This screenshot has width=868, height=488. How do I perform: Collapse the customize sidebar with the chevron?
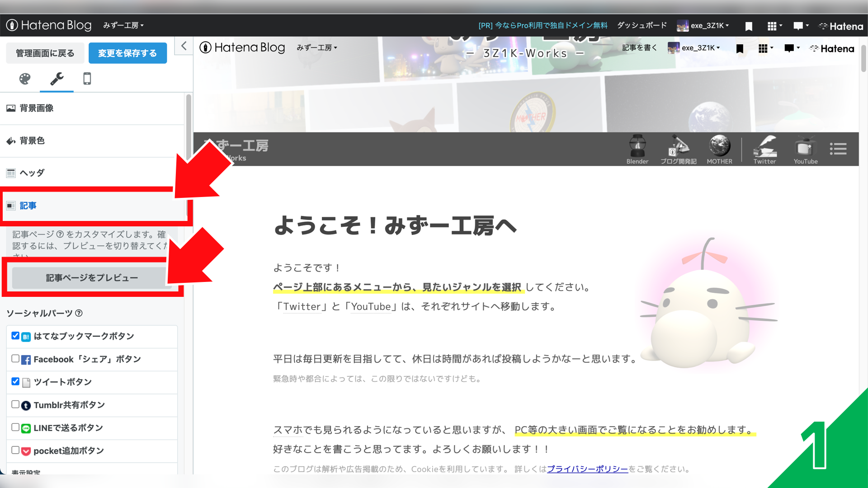coord(184,46)
